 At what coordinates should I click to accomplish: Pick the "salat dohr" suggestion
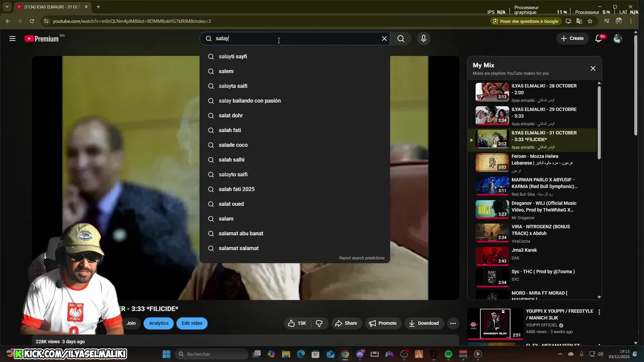click(x=295, y=116)
